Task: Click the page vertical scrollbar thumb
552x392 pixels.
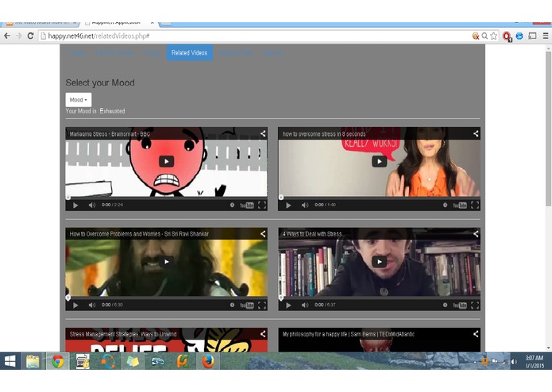Action: coord(548,129)
